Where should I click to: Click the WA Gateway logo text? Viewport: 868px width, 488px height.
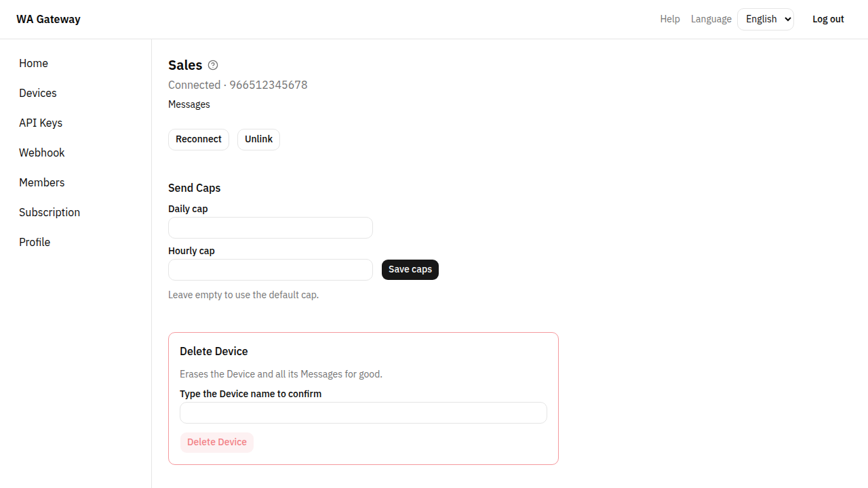[48, 19]
